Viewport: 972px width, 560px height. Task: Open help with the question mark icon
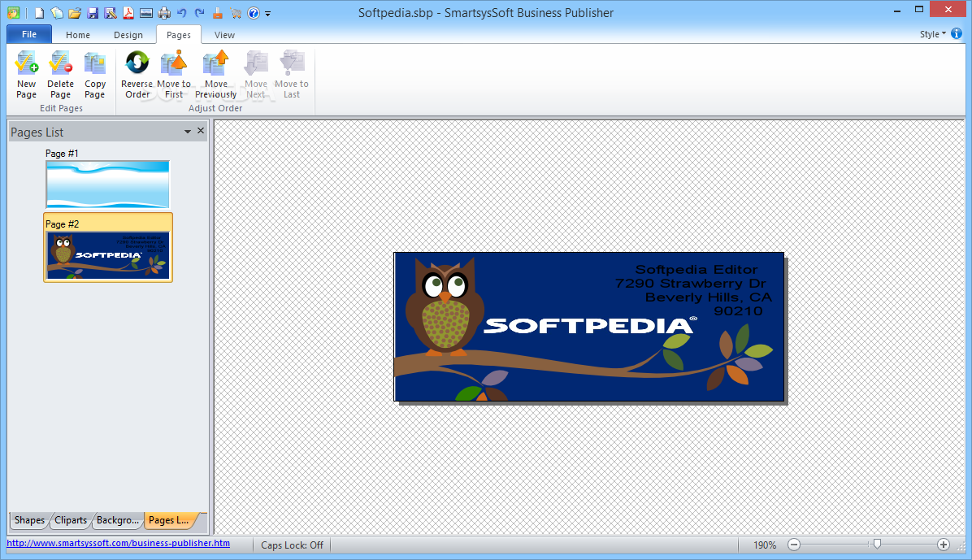tap(253, 12)
